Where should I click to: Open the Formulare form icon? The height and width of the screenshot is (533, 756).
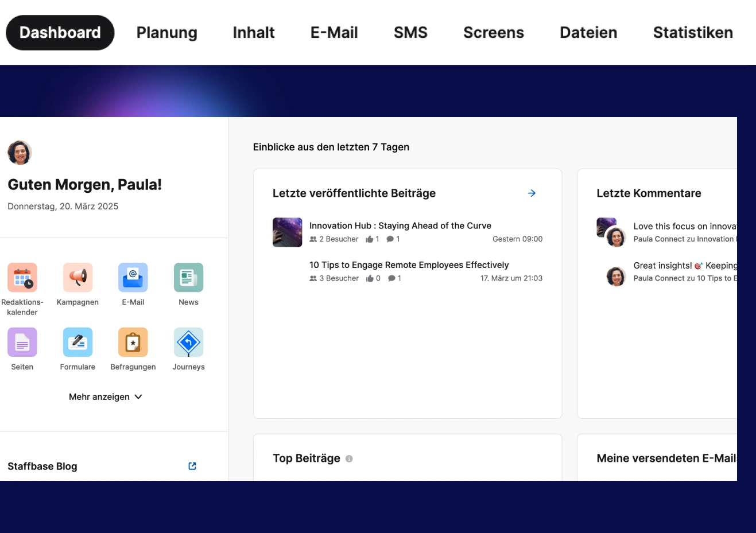[77, 343]
